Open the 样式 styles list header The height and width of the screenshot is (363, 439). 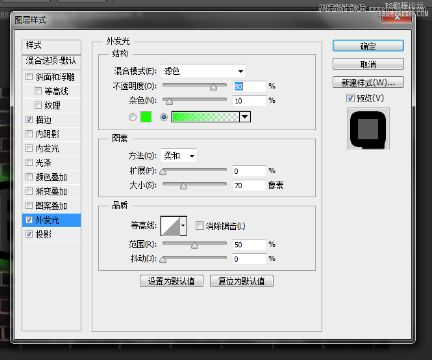pos(51,46)
